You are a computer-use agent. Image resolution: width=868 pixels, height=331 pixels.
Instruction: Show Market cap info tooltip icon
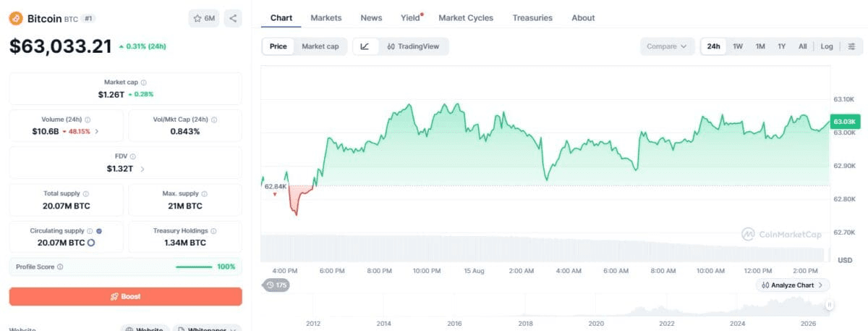143,83
